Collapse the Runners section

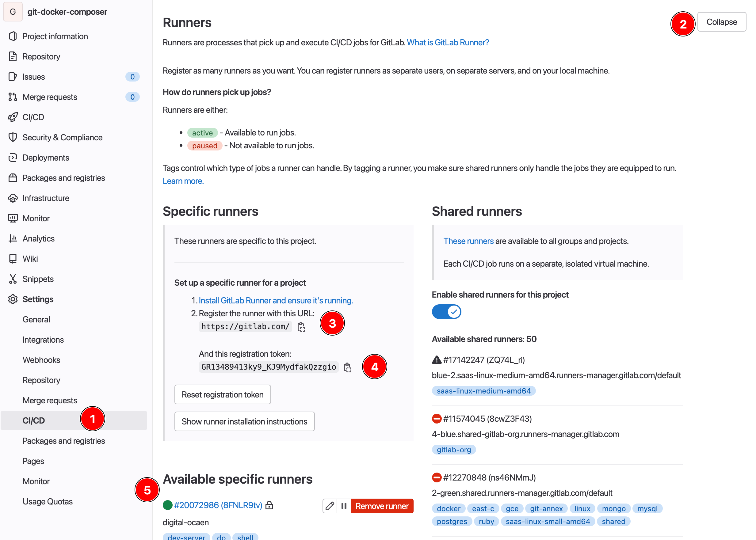pos(721,22)
